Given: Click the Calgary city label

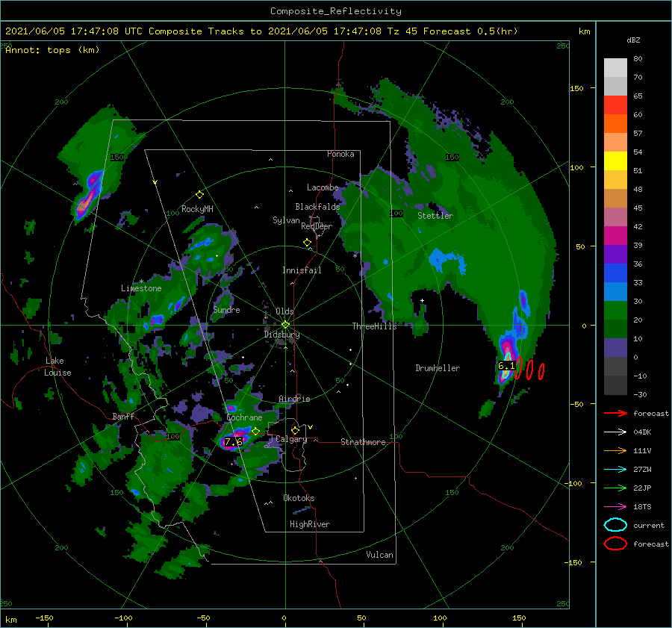Looking at the screenshot, I should click(291, 439).
